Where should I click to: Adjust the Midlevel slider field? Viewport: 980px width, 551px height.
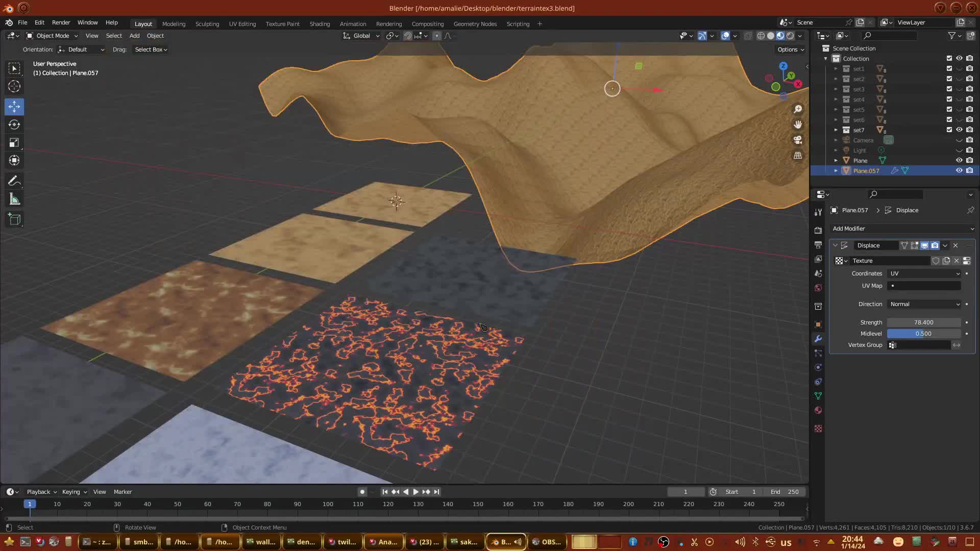click(x=923, y=334)
